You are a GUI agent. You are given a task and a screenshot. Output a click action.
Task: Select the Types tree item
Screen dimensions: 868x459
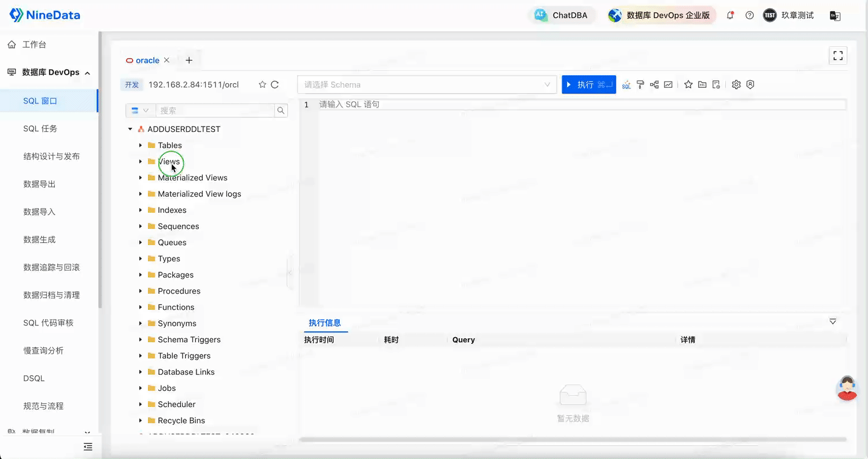click(x=169, y=259)
